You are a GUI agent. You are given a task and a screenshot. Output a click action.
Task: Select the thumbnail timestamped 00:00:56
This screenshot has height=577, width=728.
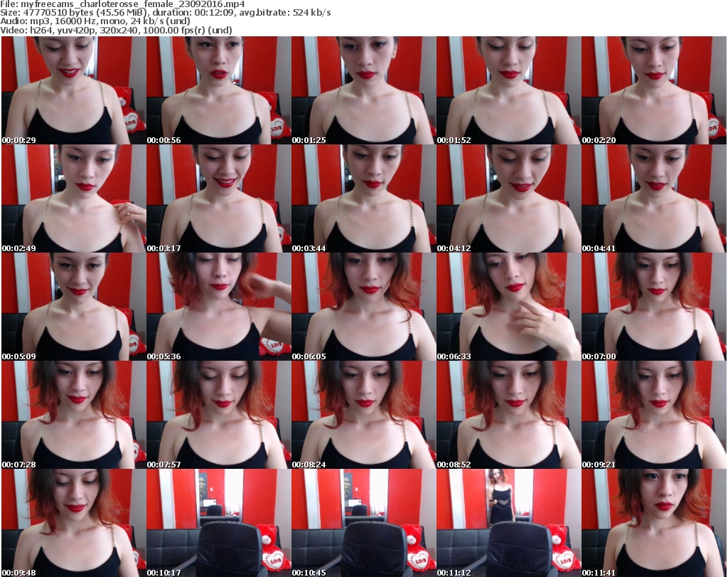[x=219, y=90]
